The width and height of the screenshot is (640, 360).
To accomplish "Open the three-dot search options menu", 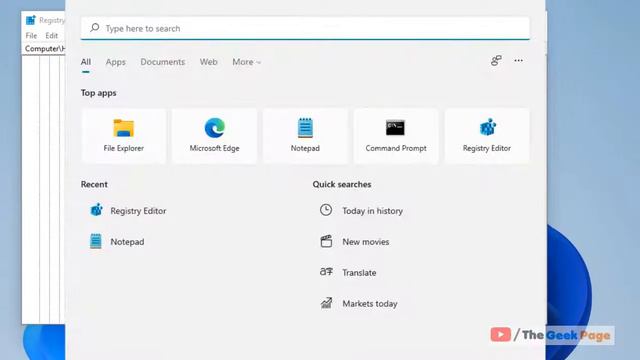I will coord(518,60).
